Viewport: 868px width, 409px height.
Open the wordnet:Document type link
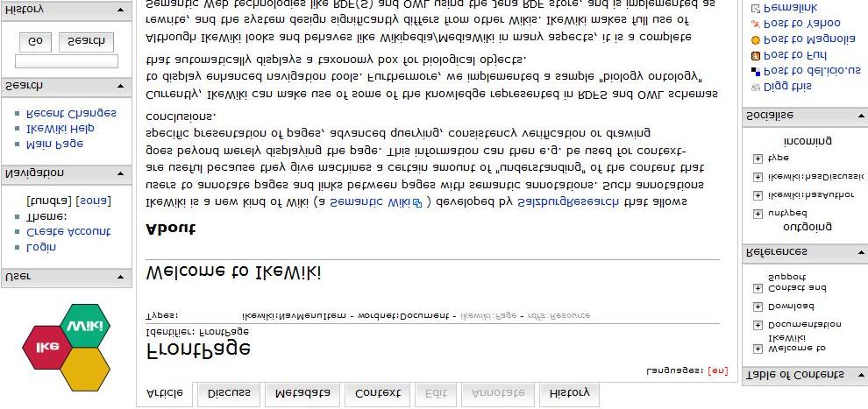403,316
